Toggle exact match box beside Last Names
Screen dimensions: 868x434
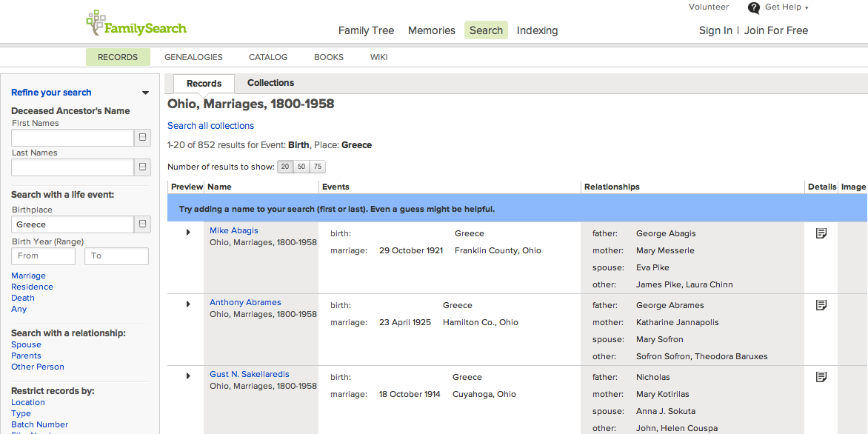(x=142, y=167)
